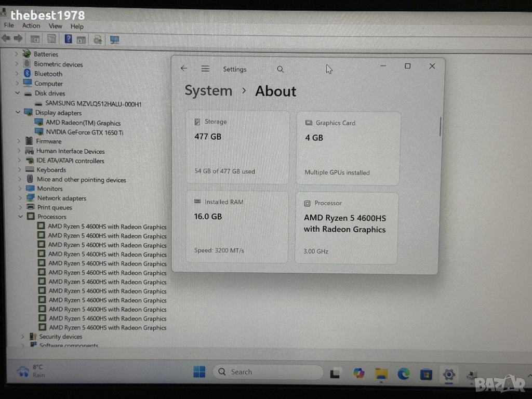Click the Back arrow in Device Manager toolbar

6,38
